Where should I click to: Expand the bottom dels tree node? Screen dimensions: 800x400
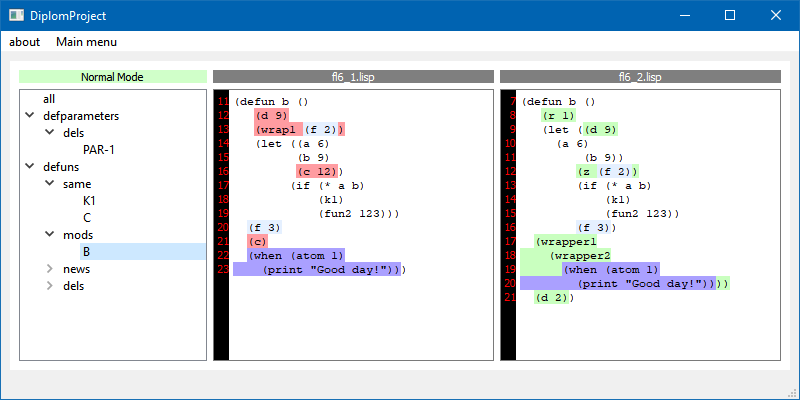(50, 286)
